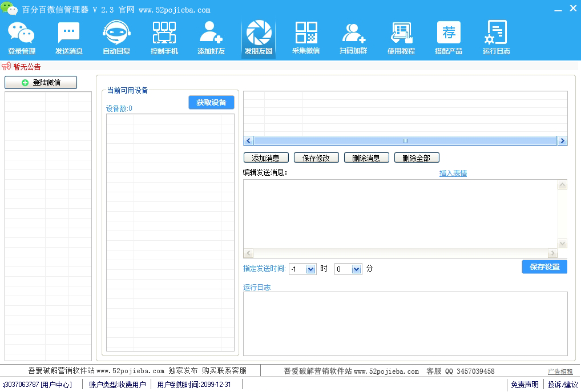Click edit box vertical scrollbar down arrow

pos(562,244)
